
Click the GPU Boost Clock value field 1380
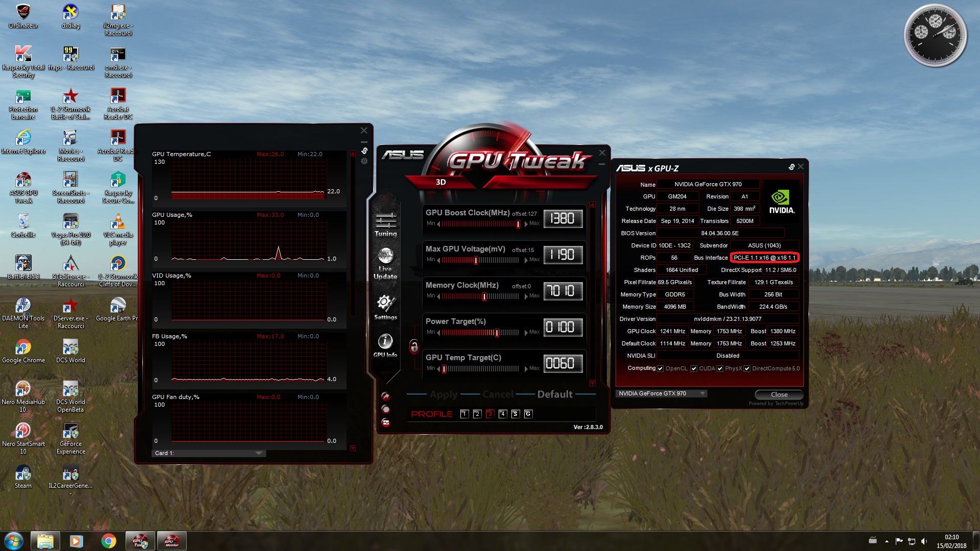click(563, 218)
